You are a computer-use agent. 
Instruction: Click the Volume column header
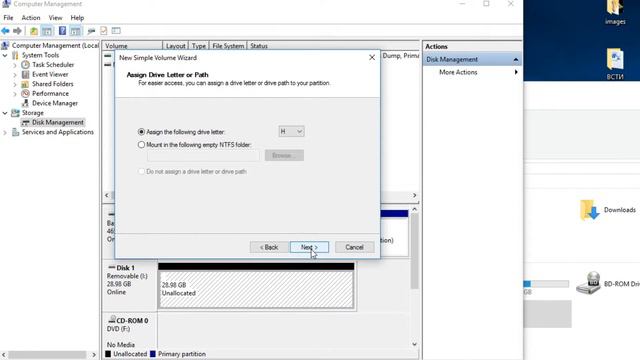(x=132, y=46)
